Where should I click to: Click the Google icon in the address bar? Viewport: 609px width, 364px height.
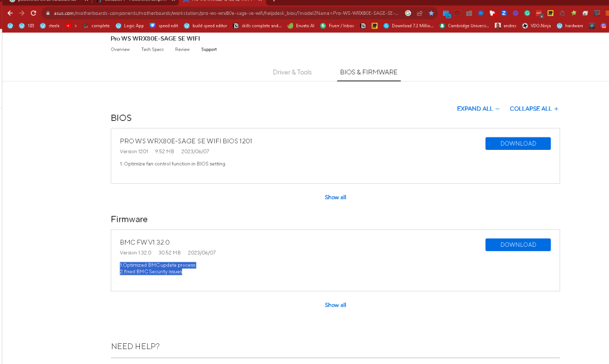[408, 13]
